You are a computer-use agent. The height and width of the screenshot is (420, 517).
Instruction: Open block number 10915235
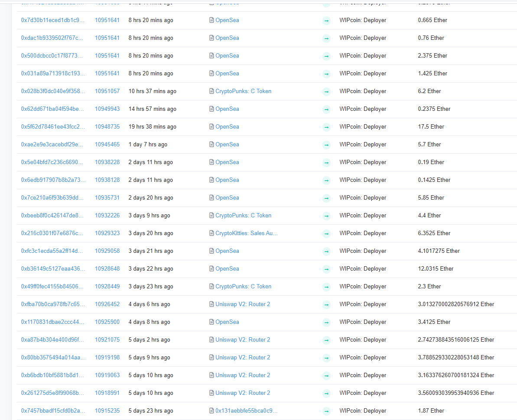pos(107,411)
